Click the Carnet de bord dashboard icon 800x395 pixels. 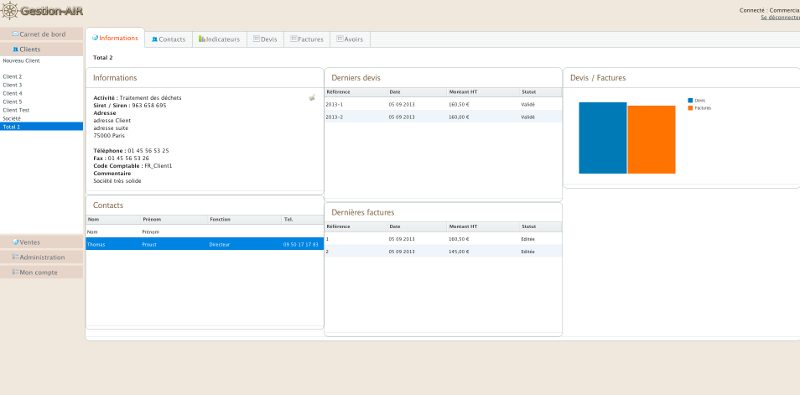coord(15,34)
